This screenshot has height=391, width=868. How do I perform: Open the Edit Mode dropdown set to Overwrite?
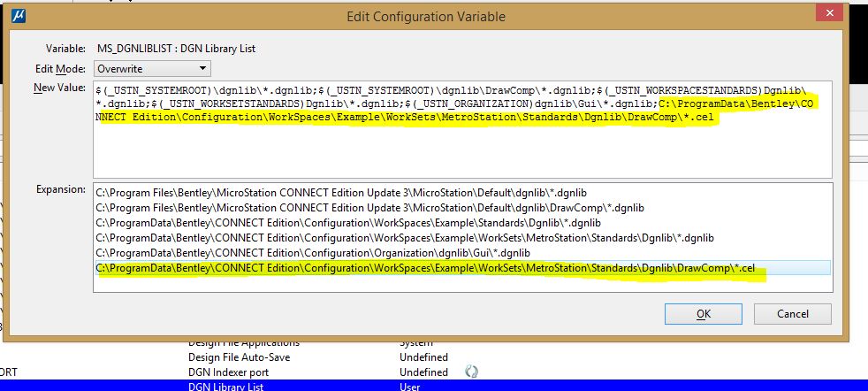152,69
